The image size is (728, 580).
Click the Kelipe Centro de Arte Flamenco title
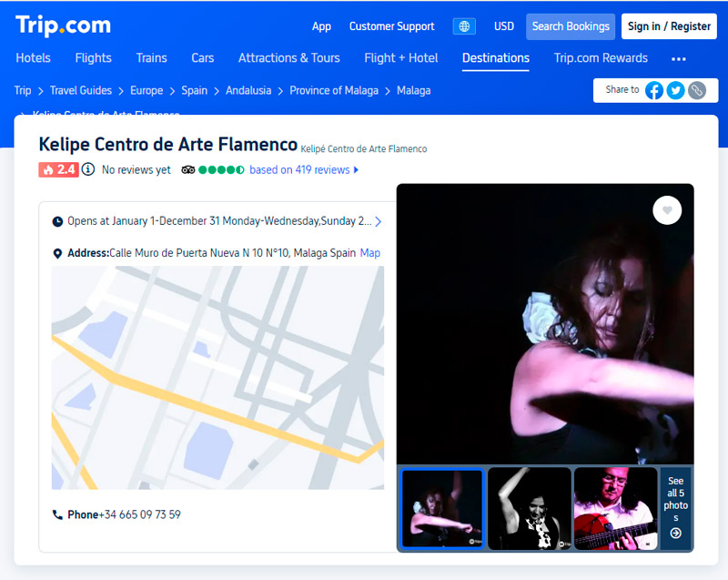click(x=168, y=145)
